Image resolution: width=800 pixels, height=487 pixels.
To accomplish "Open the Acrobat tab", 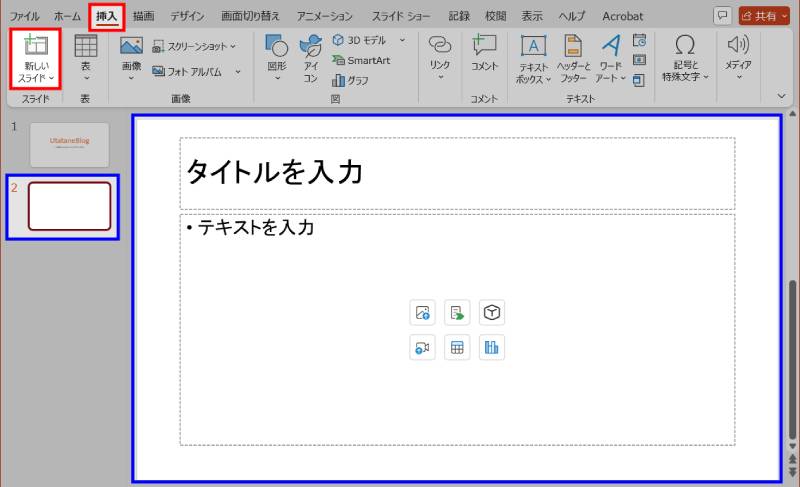I will [x=622, y=16].
